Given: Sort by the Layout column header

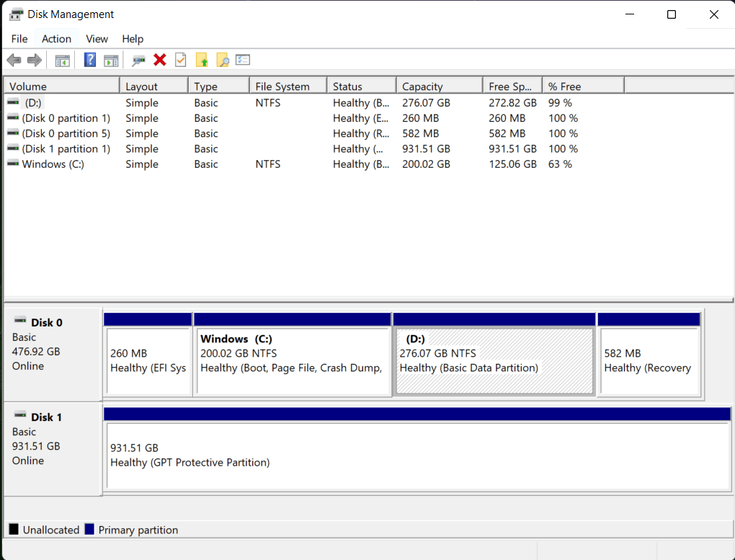Looking at the screenshot, I should [154, 86].
